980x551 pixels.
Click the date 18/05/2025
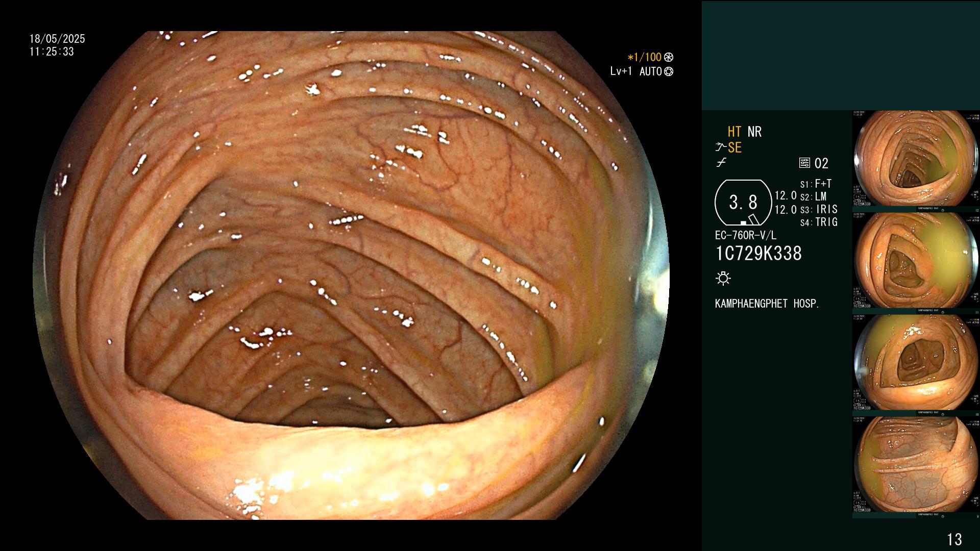click(x=57, y=39)
